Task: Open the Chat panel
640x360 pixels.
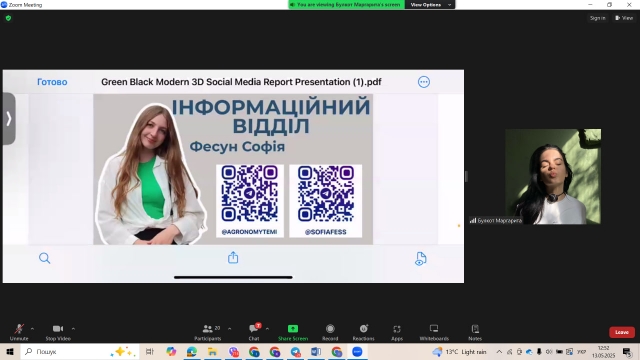Action: (254, 332)
